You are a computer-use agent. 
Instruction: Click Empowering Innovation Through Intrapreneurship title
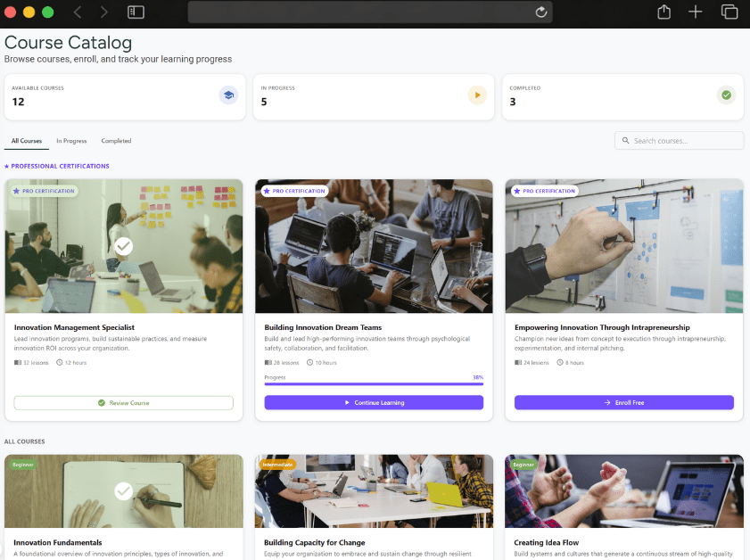click(x=602, y=327)
